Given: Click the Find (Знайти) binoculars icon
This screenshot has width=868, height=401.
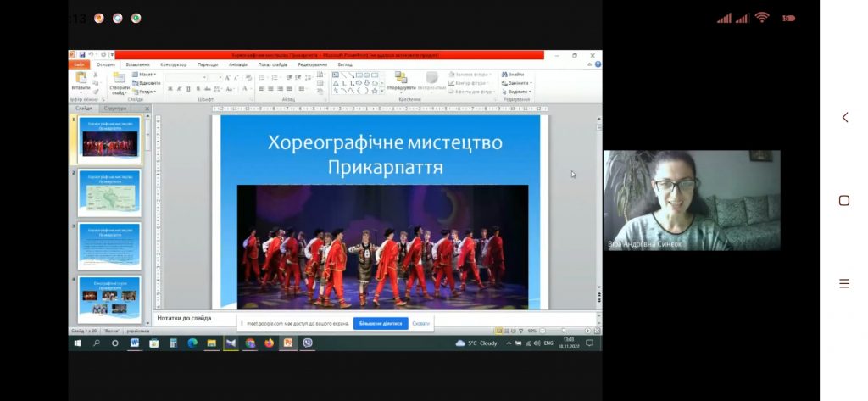Looking at the screenshot, I should pyautogui.click(x=504, y=75).
